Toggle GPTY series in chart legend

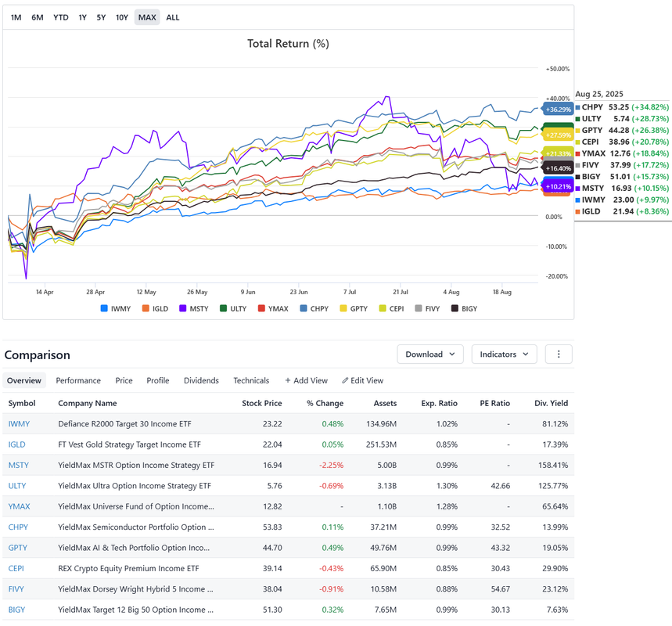354,309
